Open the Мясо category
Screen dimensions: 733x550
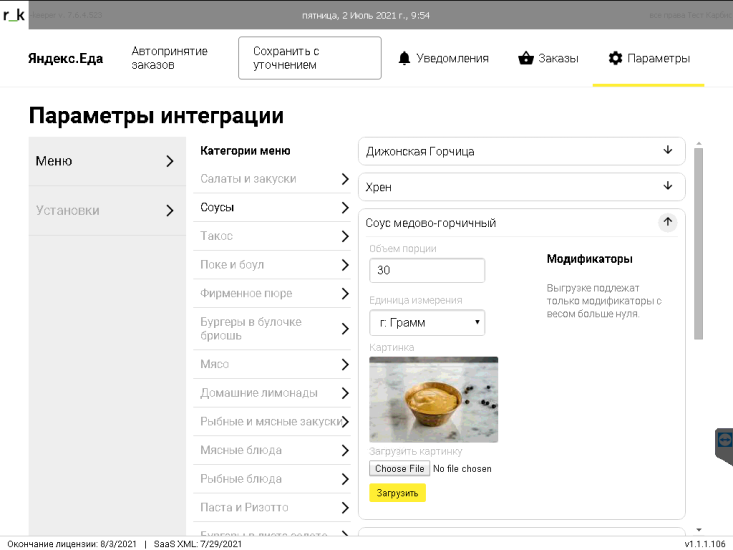point(272,364)
